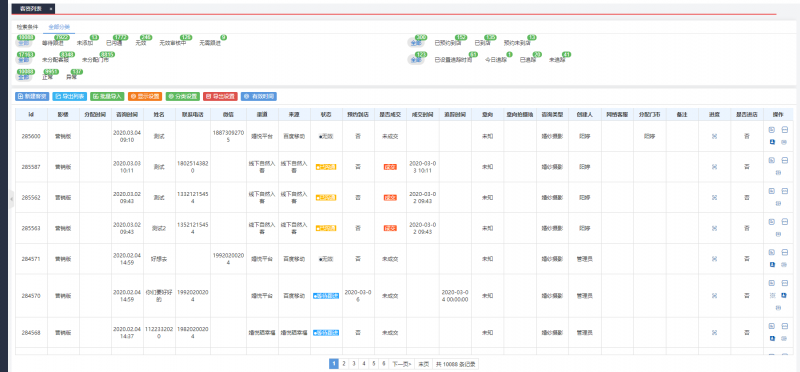Screen dimensions: 800x372
Task: Open progress icon for row 285600
Action: 714,136
